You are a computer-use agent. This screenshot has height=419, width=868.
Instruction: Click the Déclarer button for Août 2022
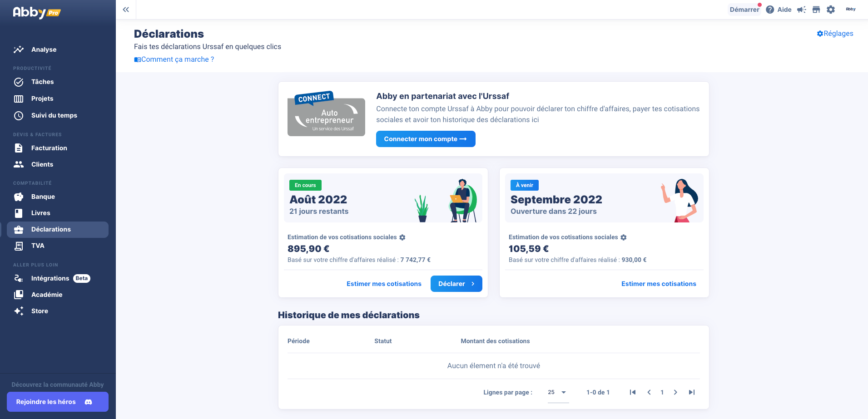click(x=456, y=284)
